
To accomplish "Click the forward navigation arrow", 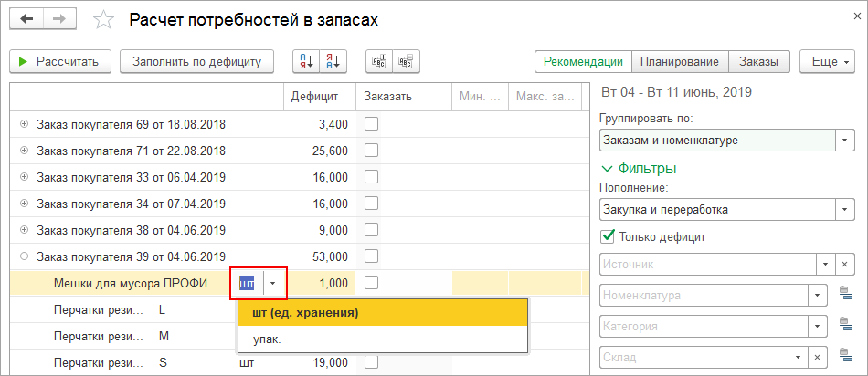I will 59,19.
